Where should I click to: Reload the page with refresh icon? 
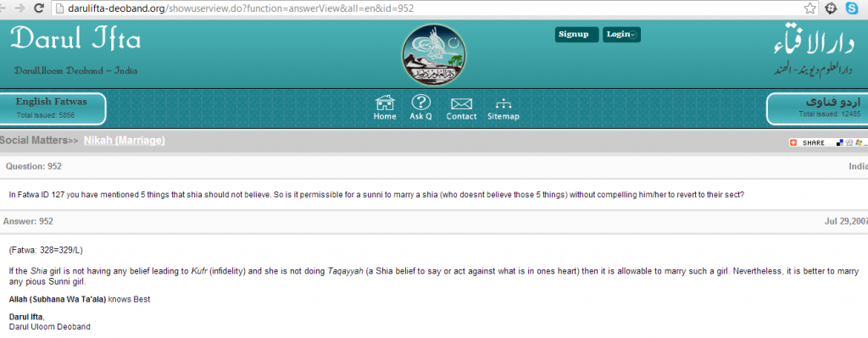(39, 8)
